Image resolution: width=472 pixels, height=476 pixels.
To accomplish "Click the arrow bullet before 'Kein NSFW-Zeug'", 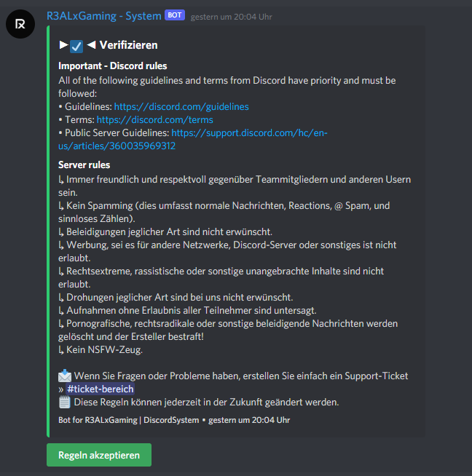I will [x=61, y=349].
